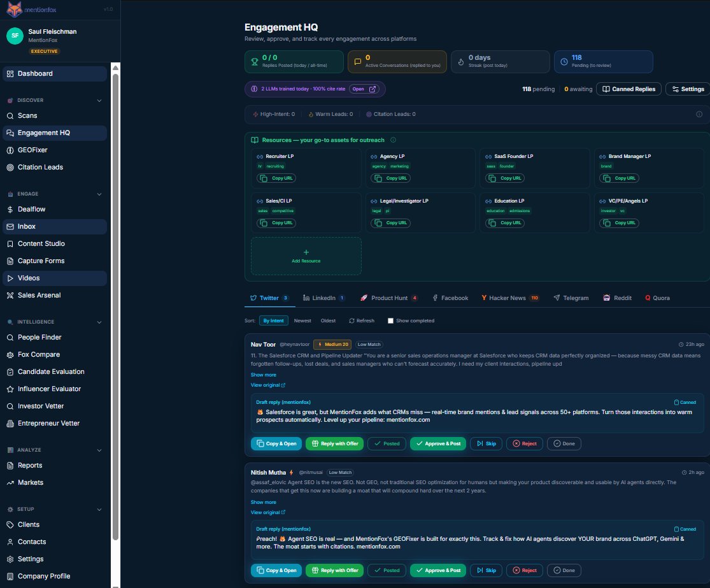
Task: Click Canned label on Nav Toor draft
Action: click(685, 403)
